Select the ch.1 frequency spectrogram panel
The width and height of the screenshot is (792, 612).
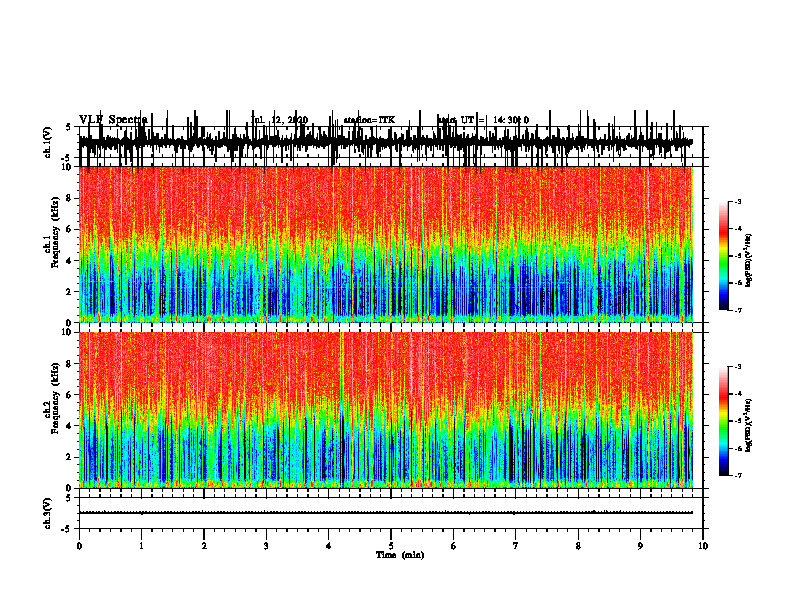click(x=385, y=244)
